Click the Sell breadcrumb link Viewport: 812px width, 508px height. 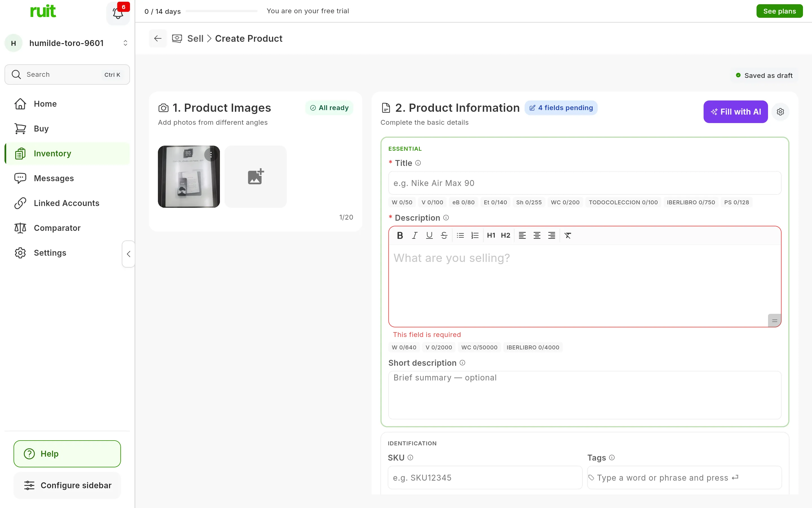195,39
